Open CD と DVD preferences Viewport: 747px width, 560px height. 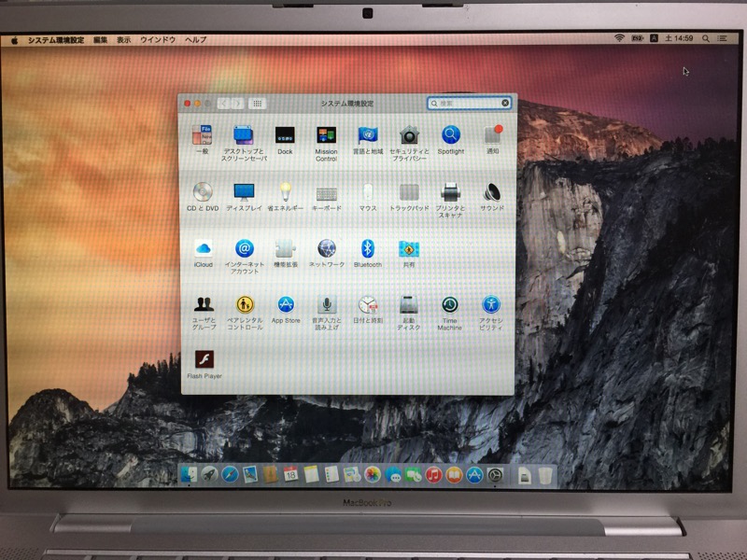[x=203, y=197]
